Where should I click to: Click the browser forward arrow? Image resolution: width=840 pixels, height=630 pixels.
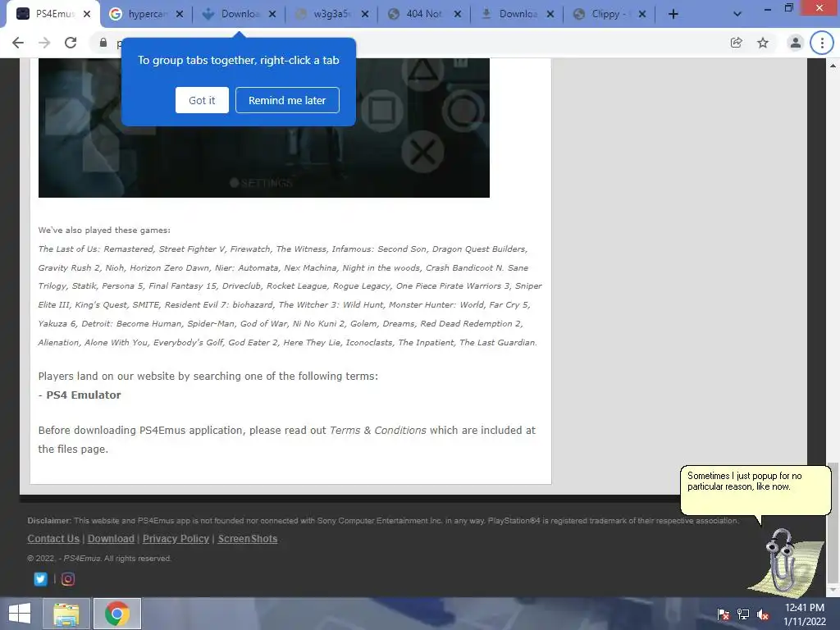point(44,43)
